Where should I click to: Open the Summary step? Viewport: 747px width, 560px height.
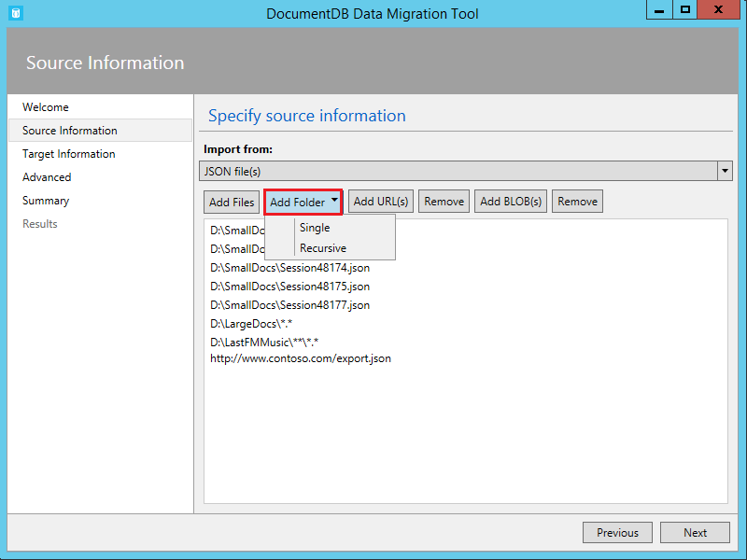(46, 201)
